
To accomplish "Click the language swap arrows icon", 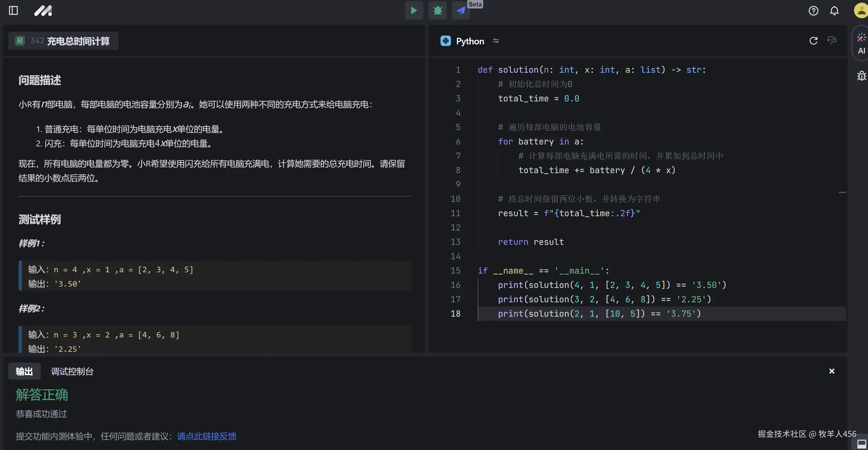I will pos(496,41).
